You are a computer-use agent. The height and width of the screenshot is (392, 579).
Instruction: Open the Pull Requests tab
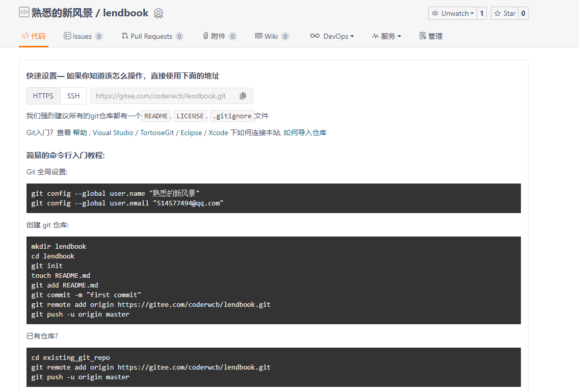point(152,36)
